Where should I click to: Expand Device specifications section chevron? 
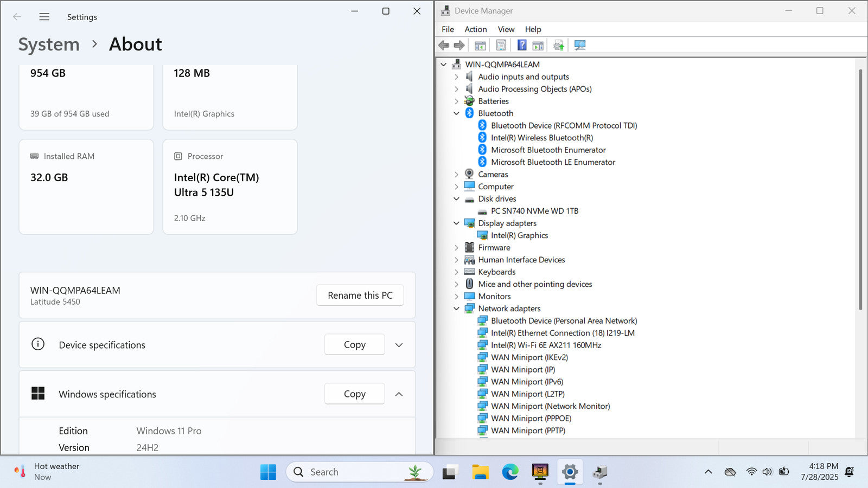(399, 345)
